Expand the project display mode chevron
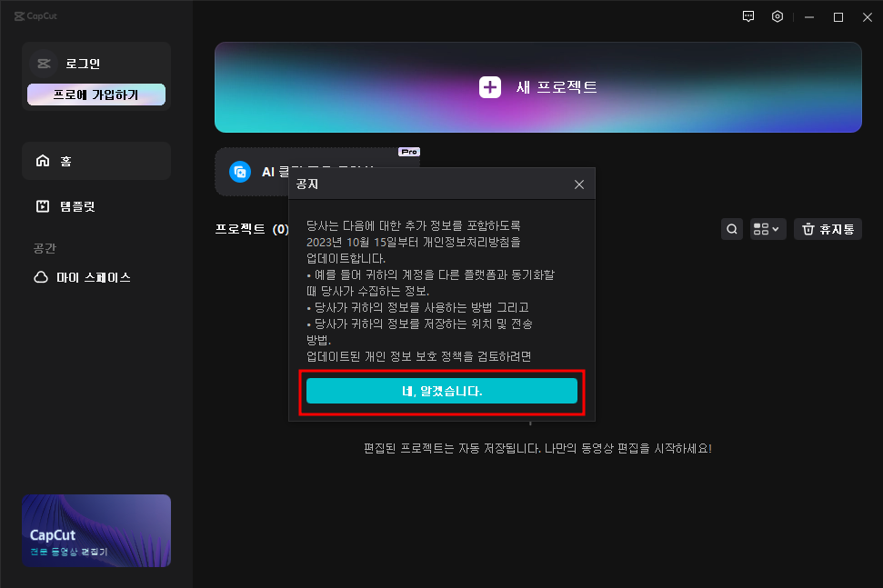The image size is (883, 588). tap(778, 229)
